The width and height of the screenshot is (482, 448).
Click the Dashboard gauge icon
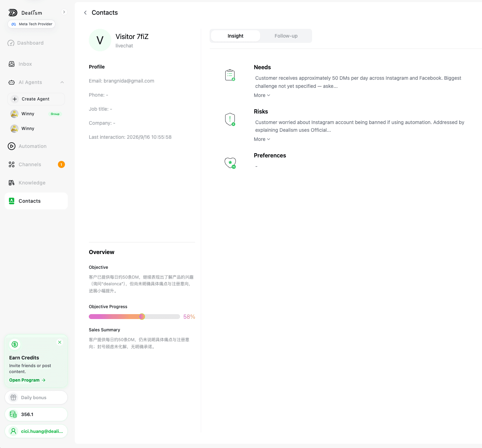(11, 43)
